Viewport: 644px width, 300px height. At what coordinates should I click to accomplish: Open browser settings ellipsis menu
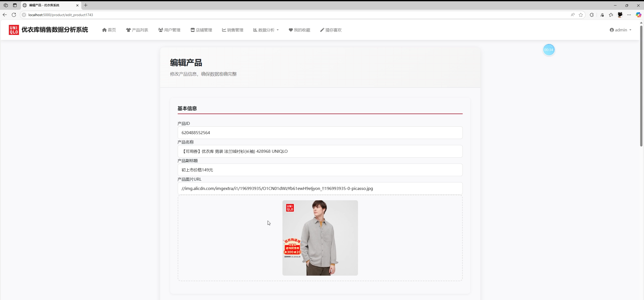tap(629, 15)
